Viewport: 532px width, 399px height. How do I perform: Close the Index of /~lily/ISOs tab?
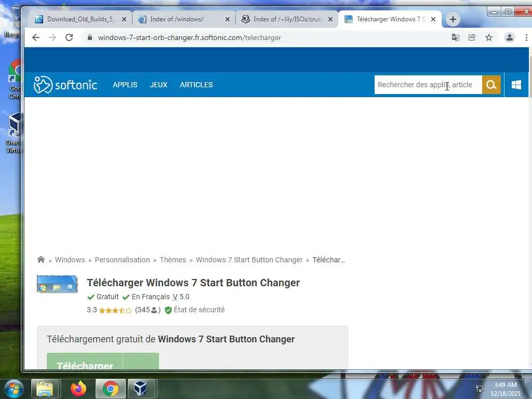330,19
